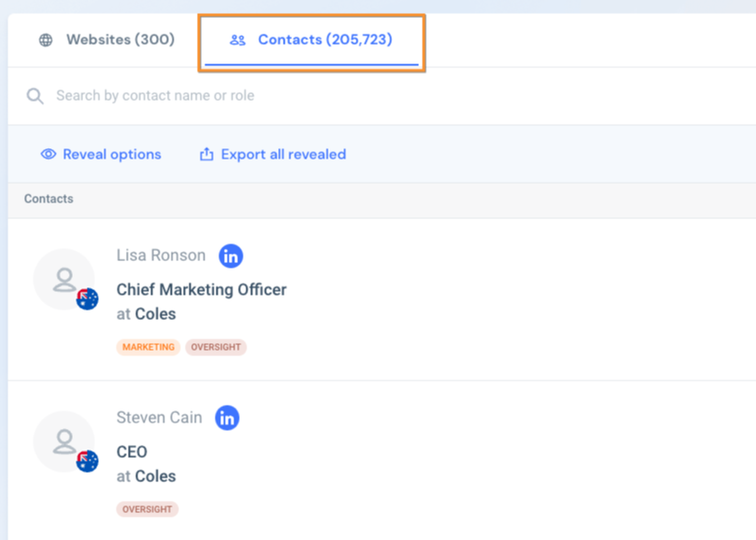
Task: Open Reveal options
Action: (x=111, y=155)
